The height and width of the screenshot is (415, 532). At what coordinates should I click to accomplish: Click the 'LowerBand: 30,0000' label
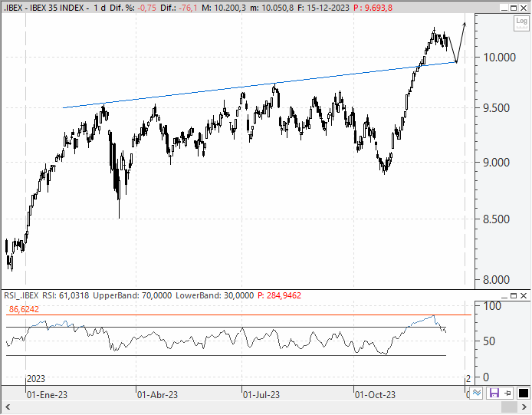point(215,295)
